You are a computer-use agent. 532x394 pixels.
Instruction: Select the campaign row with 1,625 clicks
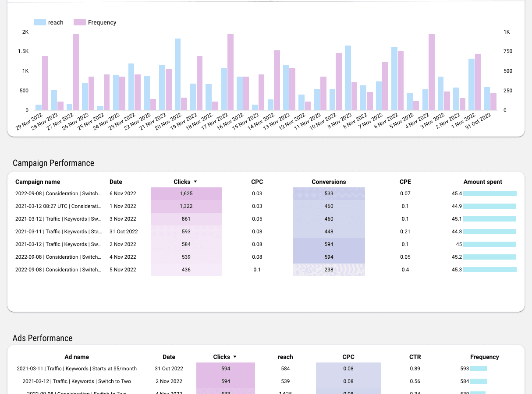click(186, 193)
